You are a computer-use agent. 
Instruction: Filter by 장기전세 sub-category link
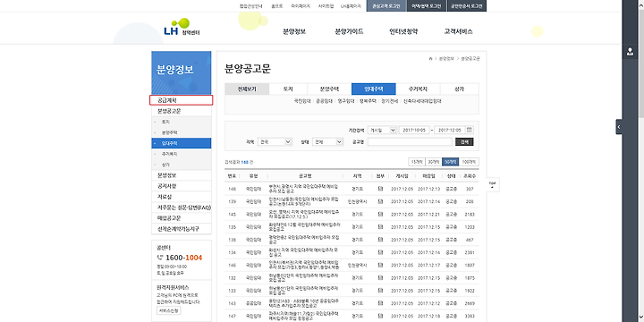tap(390, 100)
